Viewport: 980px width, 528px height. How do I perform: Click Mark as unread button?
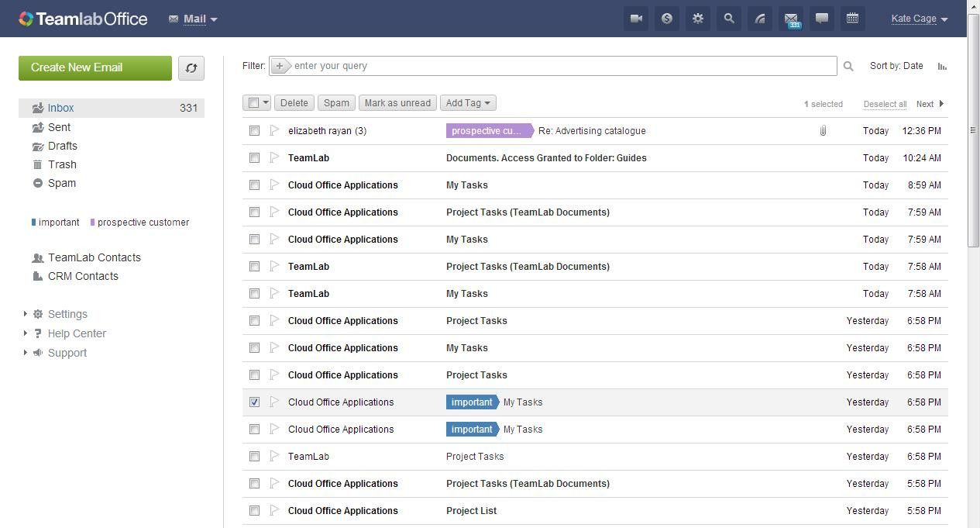pyautogui.click(x=397, y=103)
